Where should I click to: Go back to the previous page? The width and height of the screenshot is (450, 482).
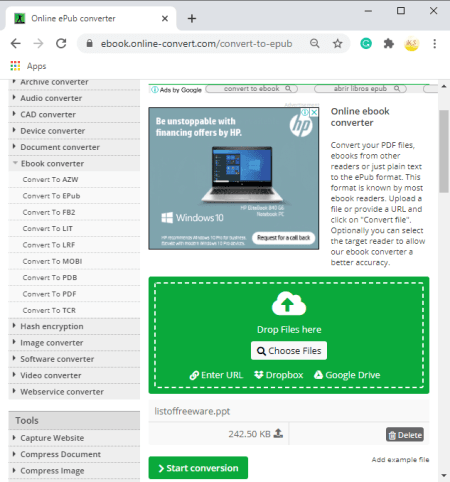pyautogui.click(x=16, y=44)
